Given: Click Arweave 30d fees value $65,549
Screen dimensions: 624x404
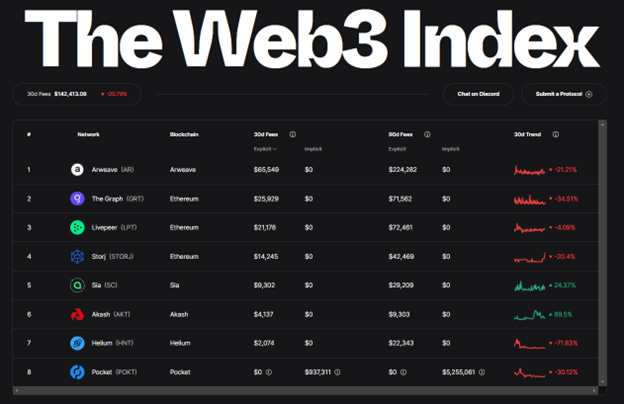Looking at the screenshot, I should [x=266, y=170].
